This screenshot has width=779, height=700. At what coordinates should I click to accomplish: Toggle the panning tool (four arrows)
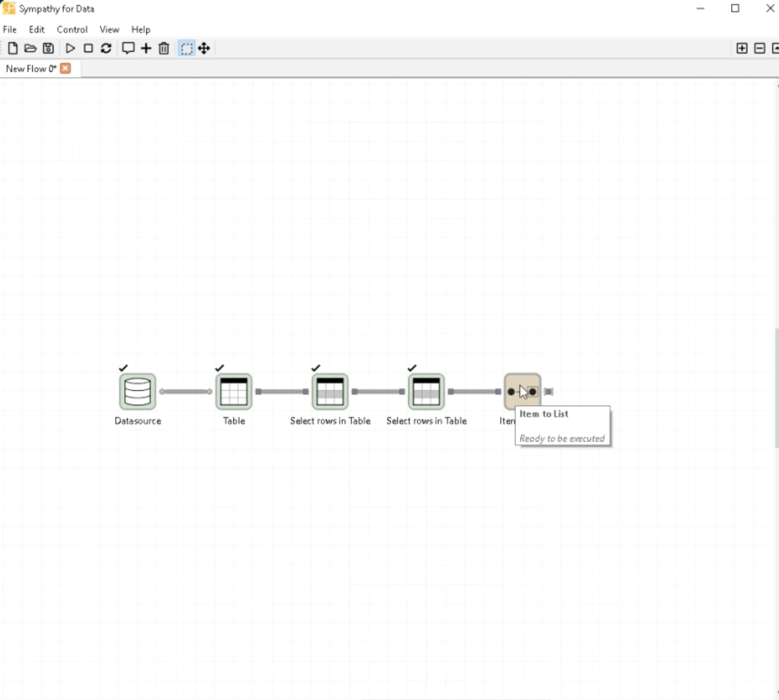(x=204, y=48)
